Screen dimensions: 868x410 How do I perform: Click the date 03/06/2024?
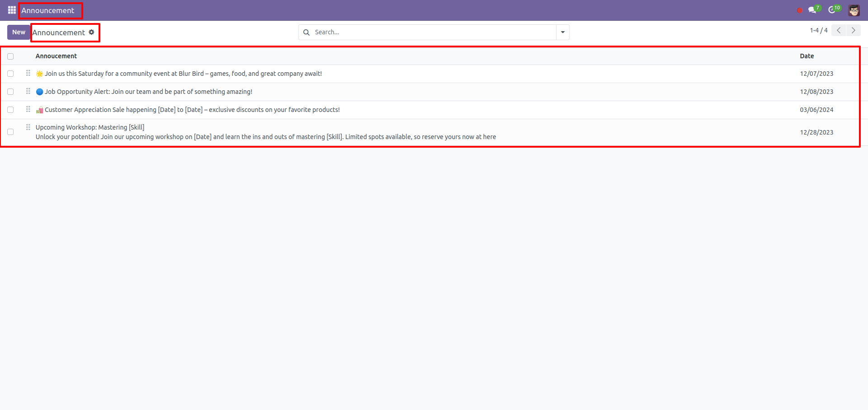pyautogui.click(x=816, y=110)
